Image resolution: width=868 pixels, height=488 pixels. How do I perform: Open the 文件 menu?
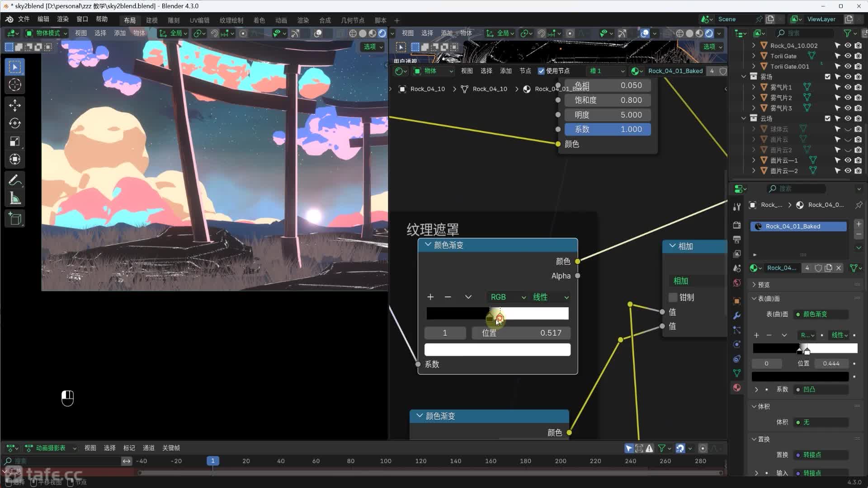tap(24, 19)
